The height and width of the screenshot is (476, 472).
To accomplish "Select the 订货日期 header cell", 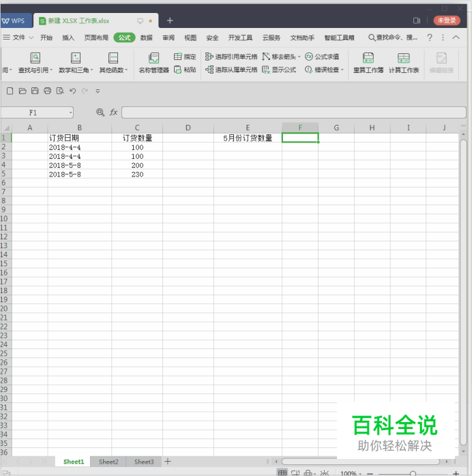I will point(80,138).
